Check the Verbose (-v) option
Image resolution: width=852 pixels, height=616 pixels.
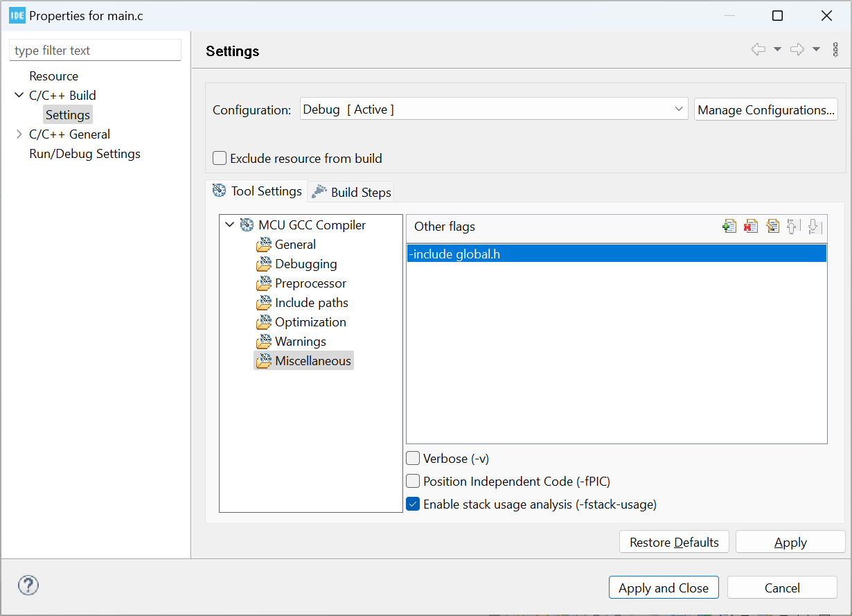pyautogui.click(x=413, y=458)
